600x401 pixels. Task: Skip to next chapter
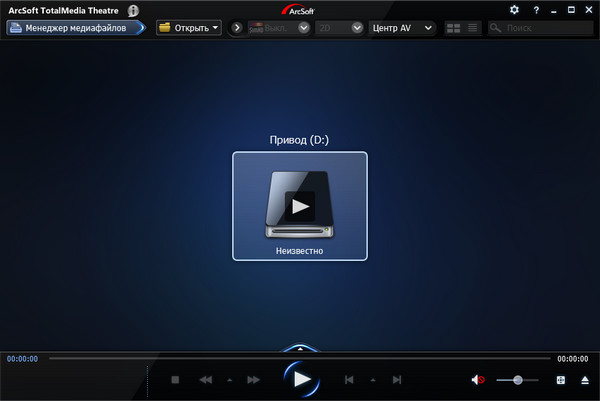pos(397,380)
